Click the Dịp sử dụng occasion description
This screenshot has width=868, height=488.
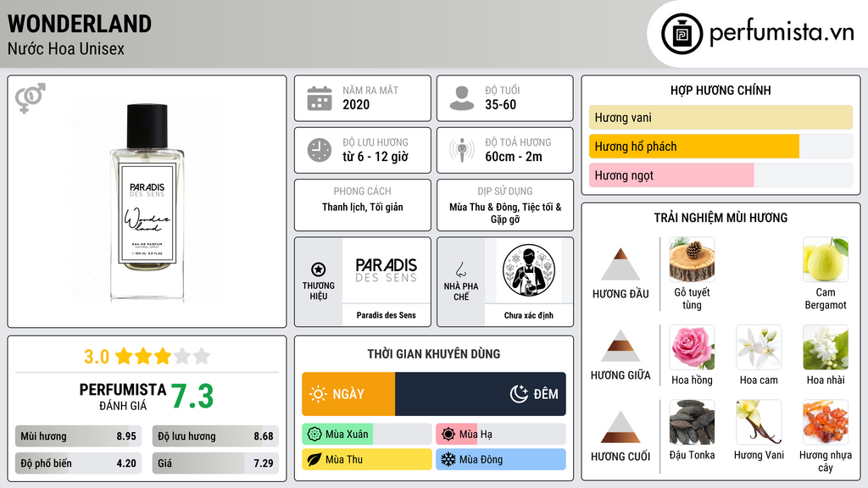tap(505, 213)
